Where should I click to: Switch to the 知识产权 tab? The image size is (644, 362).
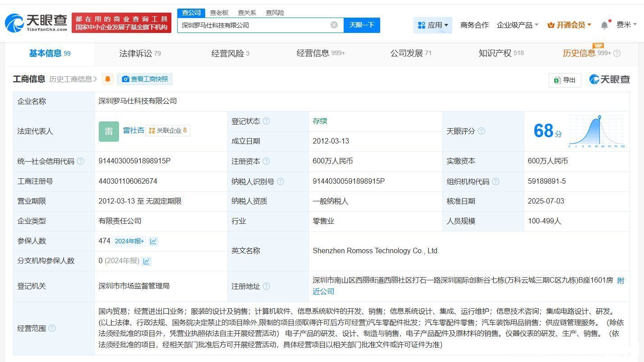(x=501, y=53)
